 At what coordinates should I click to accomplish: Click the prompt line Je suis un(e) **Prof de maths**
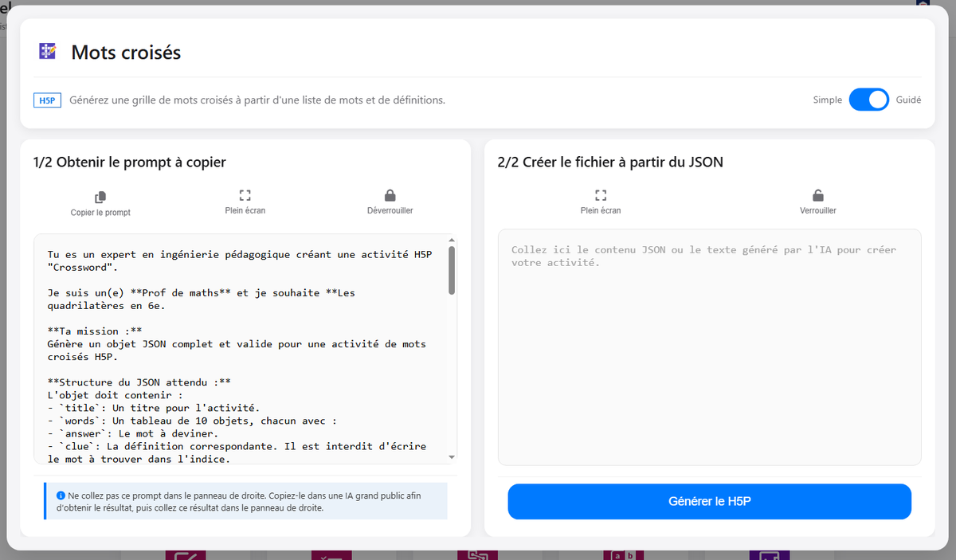[201, 299]
